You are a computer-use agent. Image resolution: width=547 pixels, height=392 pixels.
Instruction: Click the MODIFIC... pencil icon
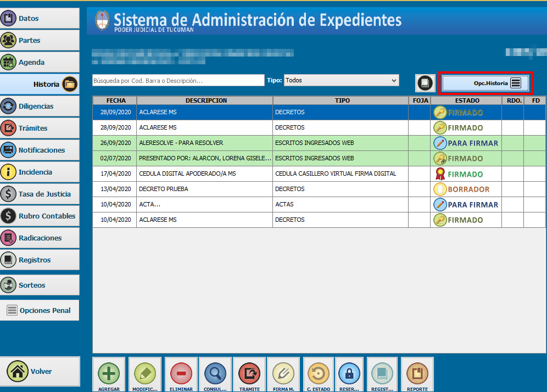pos(145,373)
